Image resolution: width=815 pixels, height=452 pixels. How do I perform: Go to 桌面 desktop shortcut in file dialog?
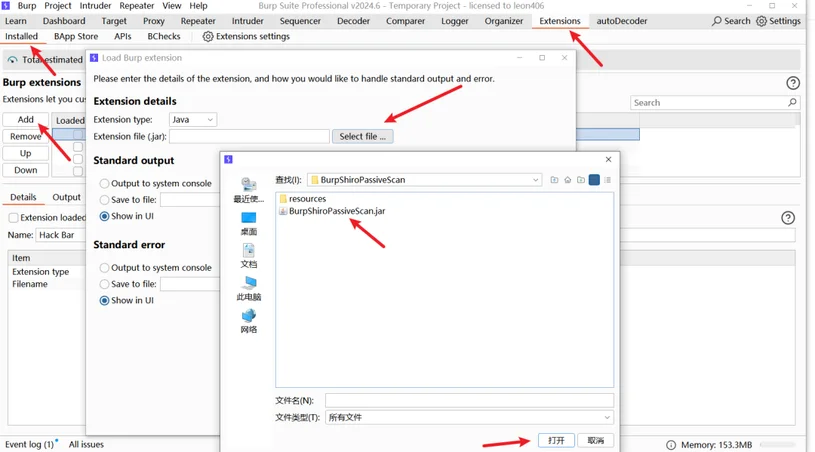click(248, 223)
